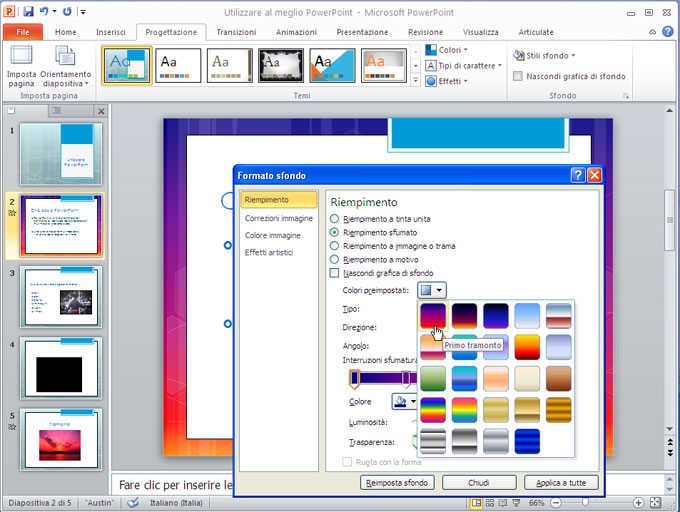Choose the fire orange-red preset gradient
This screenshot has width=680, height=512.
click(x=527, y=347)
